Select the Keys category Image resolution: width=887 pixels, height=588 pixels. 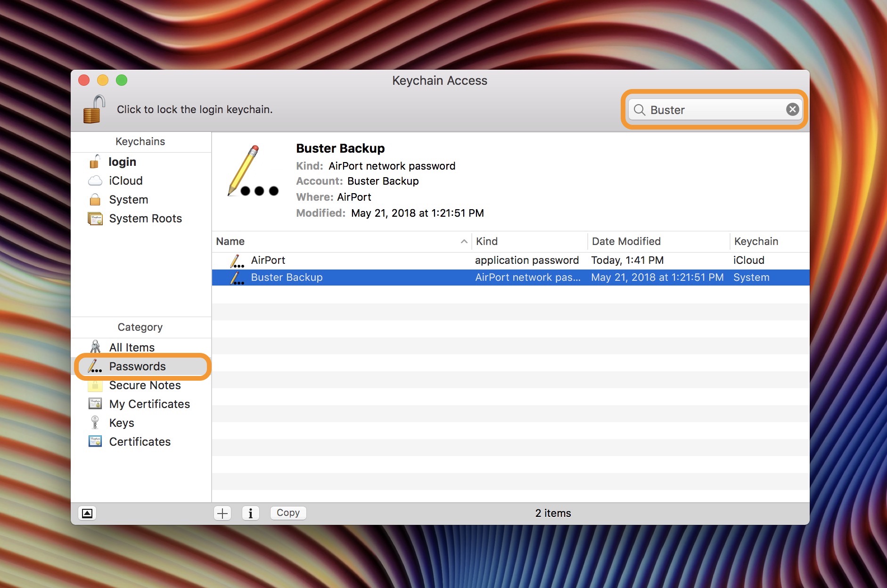click(122, 423)
